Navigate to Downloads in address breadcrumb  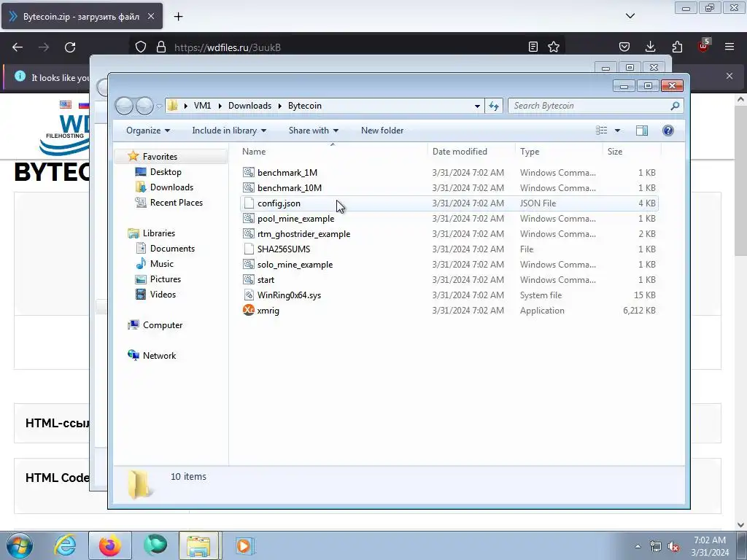tap(249, 106)
